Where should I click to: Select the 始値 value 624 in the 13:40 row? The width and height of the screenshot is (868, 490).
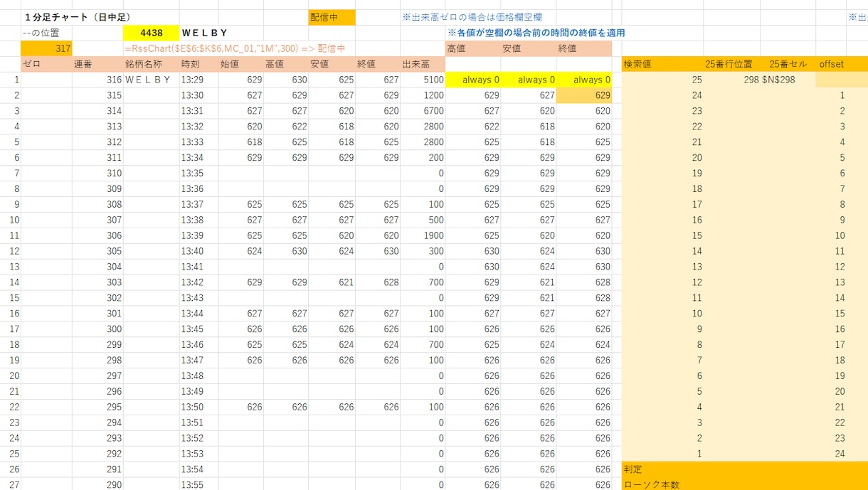click(x=241, y=251)
